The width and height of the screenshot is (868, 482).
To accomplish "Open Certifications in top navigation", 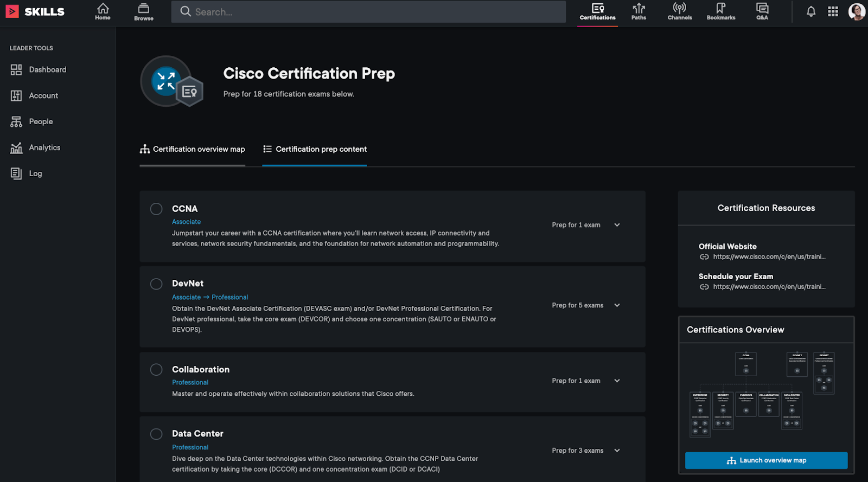I will pyautogui.click(x=598, y=11).
